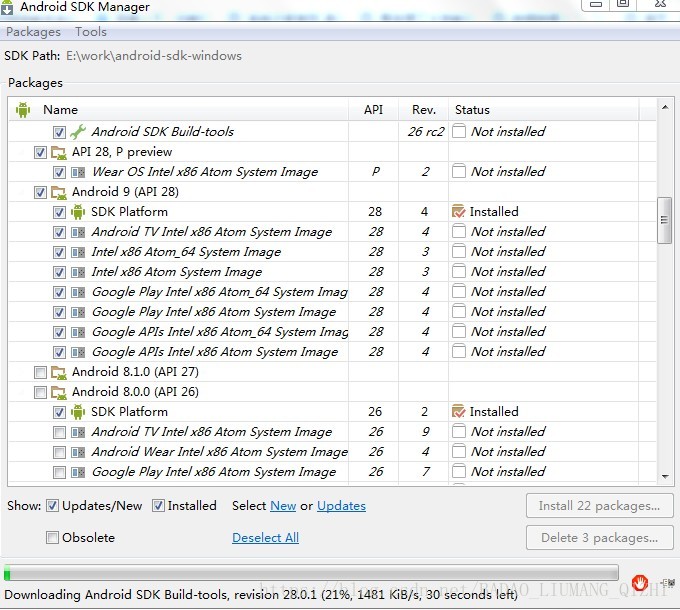Toggle the Updates/New show filter
680x610 pixels.
coord(52,506)
